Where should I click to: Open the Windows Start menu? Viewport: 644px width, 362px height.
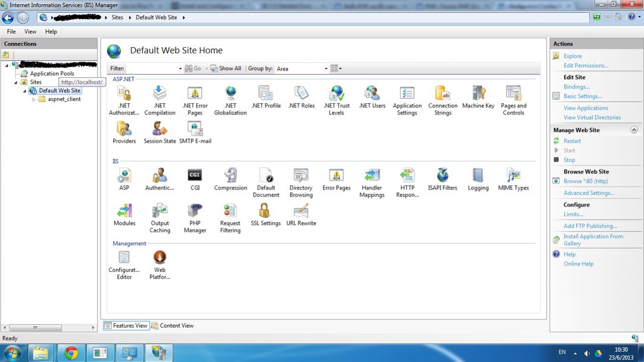(12, 353)
